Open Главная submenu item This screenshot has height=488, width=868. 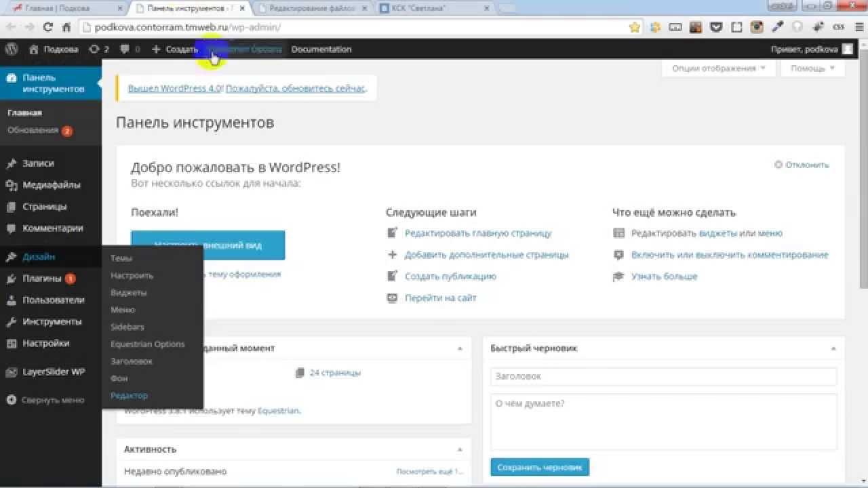pyautogui.click(x=24, y=113)
